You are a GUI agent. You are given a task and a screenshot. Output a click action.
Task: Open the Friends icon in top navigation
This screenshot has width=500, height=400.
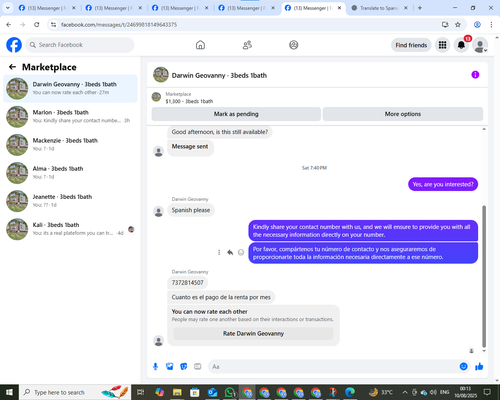pyautogui.click(x=247, y=45)
